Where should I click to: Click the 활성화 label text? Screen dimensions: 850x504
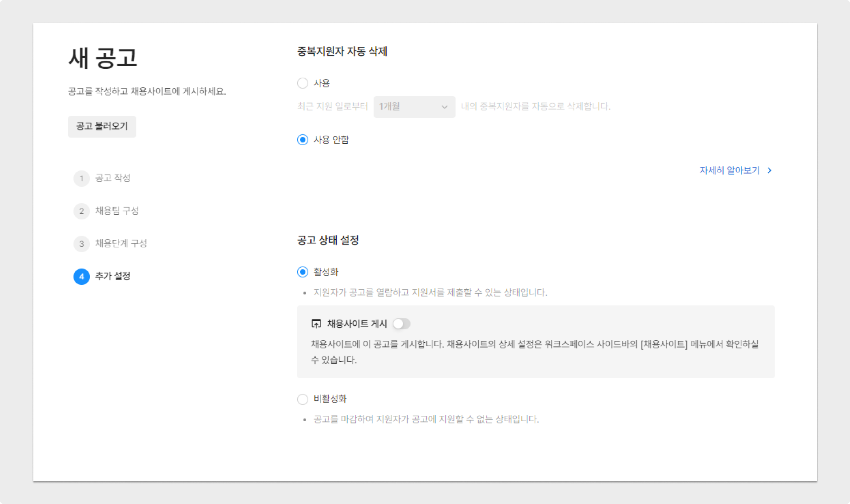coord(326,272)
